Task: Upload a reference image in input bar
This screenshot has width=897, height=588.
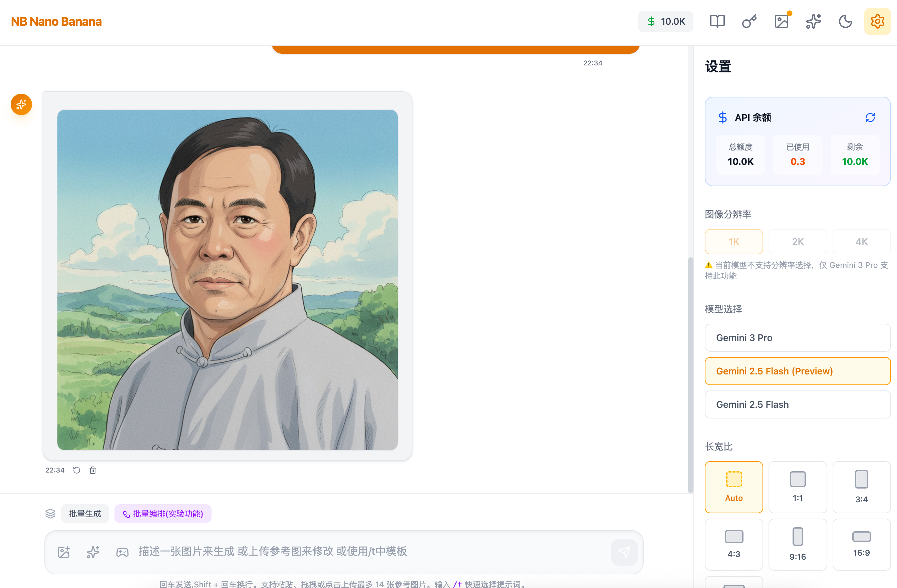Action: click(64, 552)
